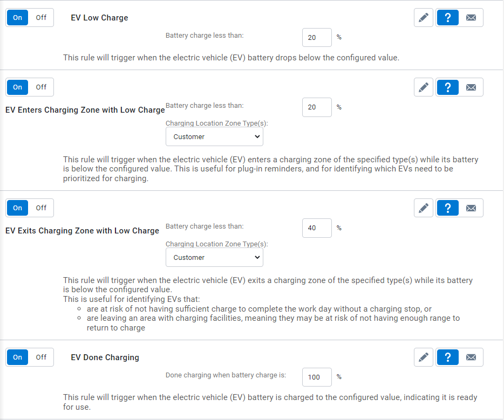Configure email alerts for EV Exits Charging Zone
Viewport: 504px width, 420px height.
[x=471, y=208]
